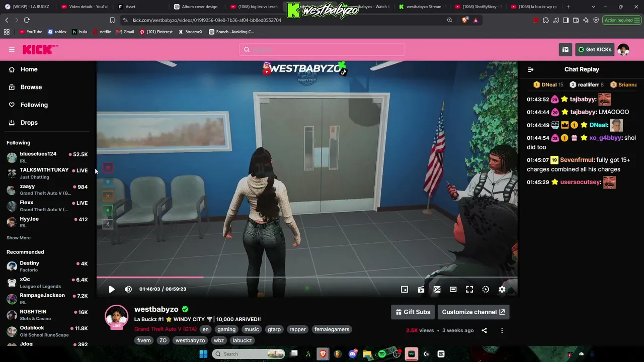
Task: Select the labuckz tag
Action: click(242, 340)
